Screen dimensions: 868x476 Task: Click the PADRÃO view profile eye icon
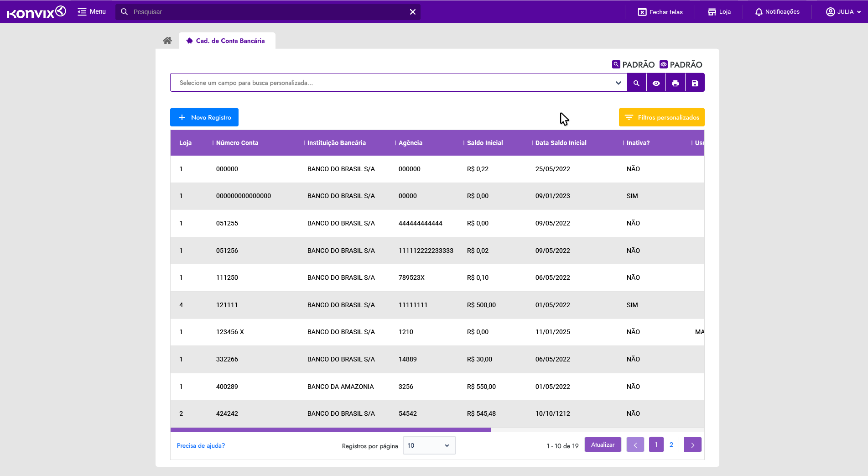click(664, 64)
